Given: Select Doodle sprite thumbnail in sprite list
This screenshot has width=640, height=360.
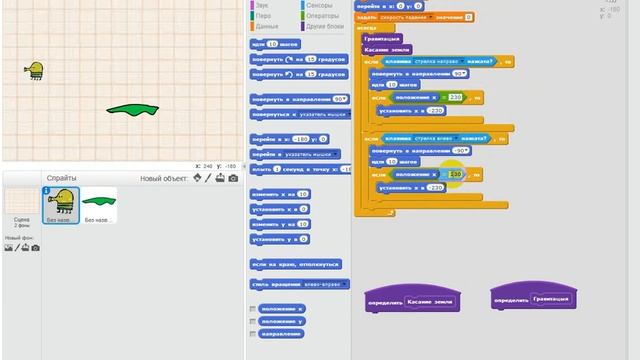Looking at the screenshot, I should (61, 205).
